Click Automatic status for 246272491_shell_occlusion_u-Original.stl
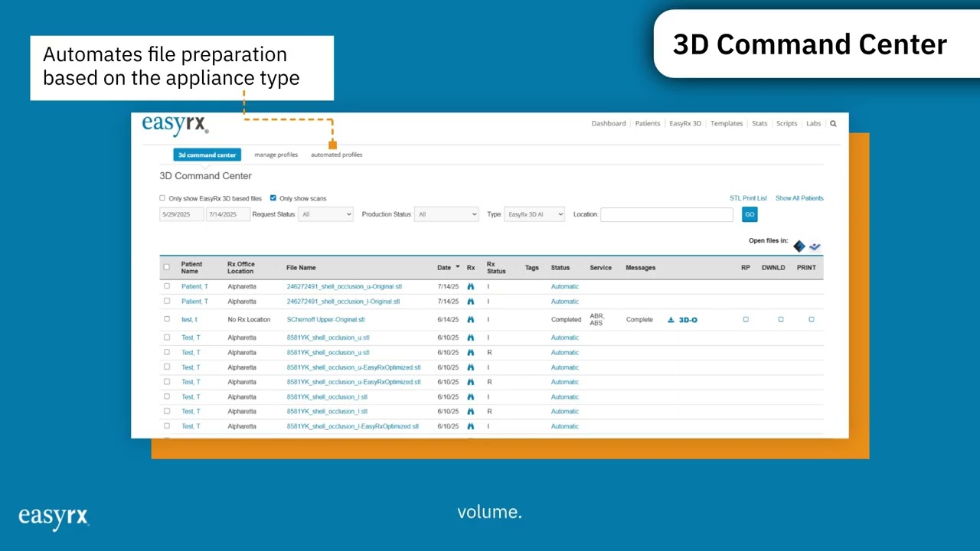This screenshot has width=980, height=551. click(565, 286)
